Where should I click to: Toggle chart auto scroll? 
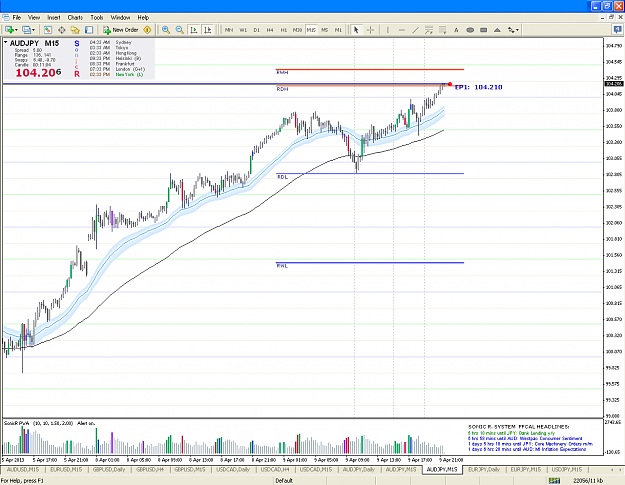tap(194, 30)
